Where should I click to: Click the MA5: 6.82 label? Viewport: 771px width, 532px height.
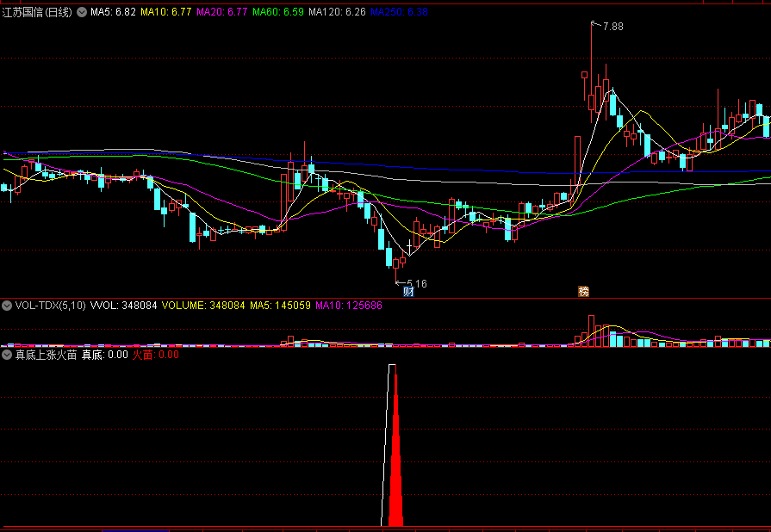pyautogui.click(x=113, y=12)
